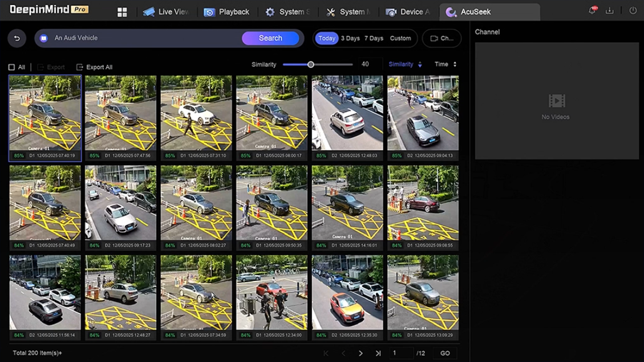This screenshot has width=644, height=362.
Task: Select the 7 Days time range
Action: click(x=374, y=38)
